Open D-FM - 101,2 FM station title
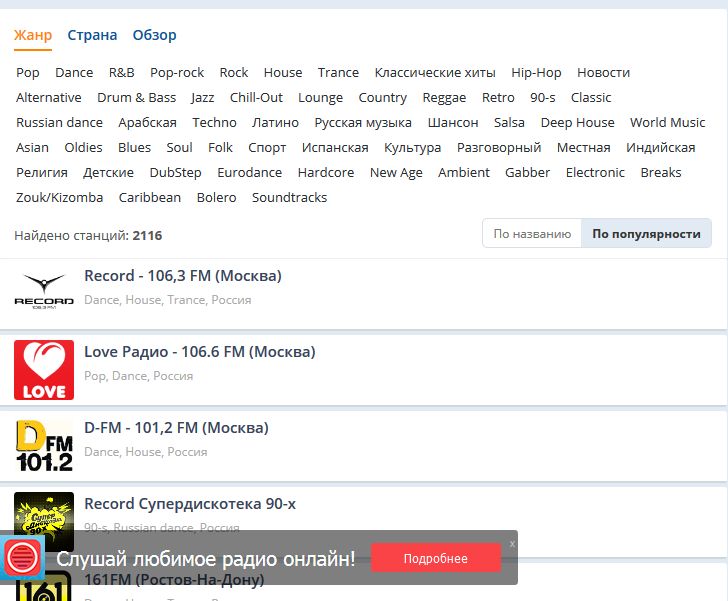 pos(176,428)
